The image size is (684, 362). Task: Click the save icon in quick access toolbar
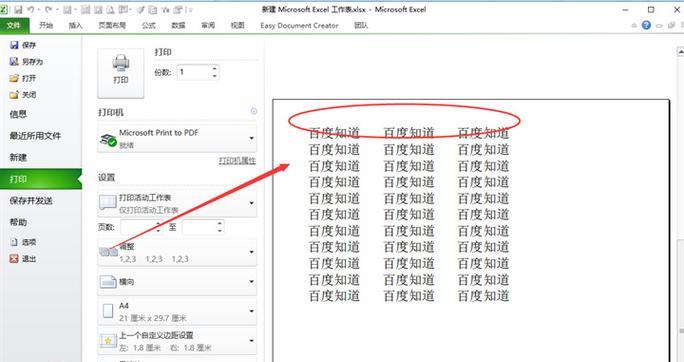(18, 9)
